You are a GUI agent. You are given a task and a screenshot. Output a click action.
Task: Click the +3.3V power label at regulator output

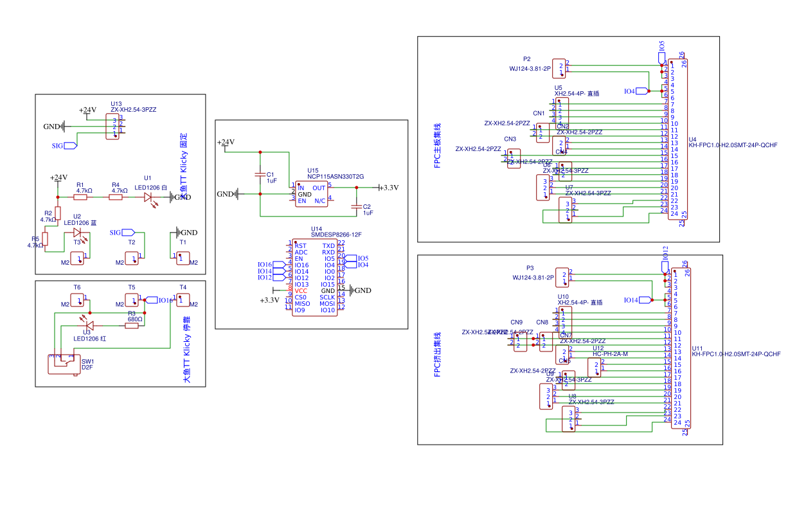388,188
